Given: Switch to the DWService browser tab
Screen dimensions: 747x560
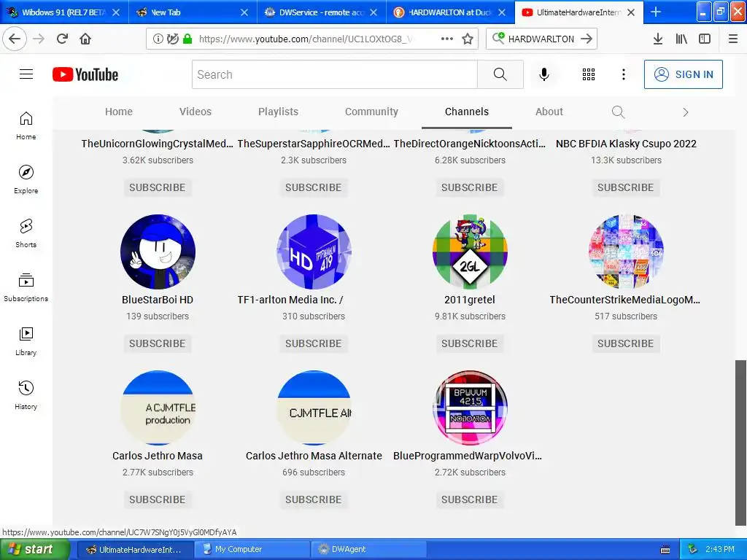Looking at the screenshot, I should (322, 12).
